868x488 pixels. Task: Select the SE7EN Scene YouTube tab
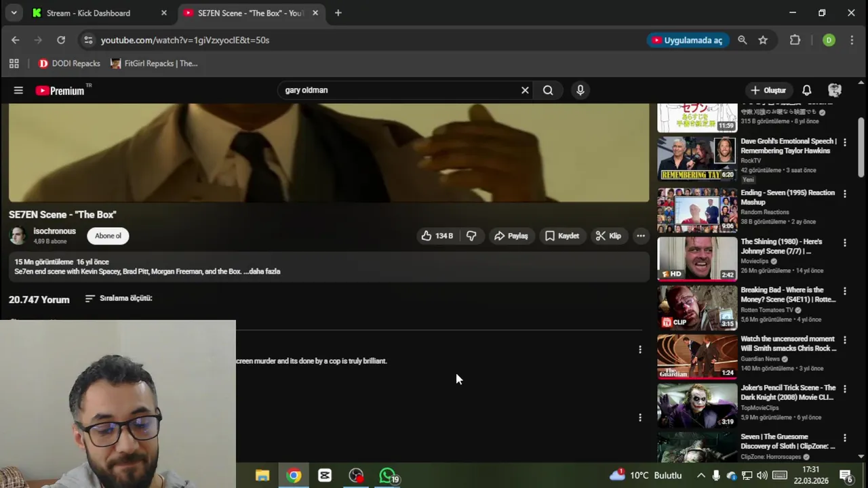[x=250, y=13]
